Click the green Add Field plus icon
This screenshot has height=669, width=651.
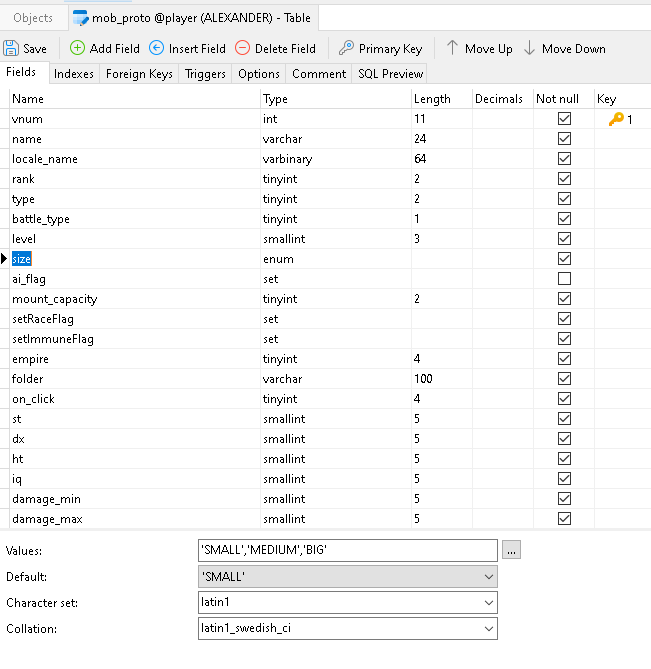click(x=77, y=48)
